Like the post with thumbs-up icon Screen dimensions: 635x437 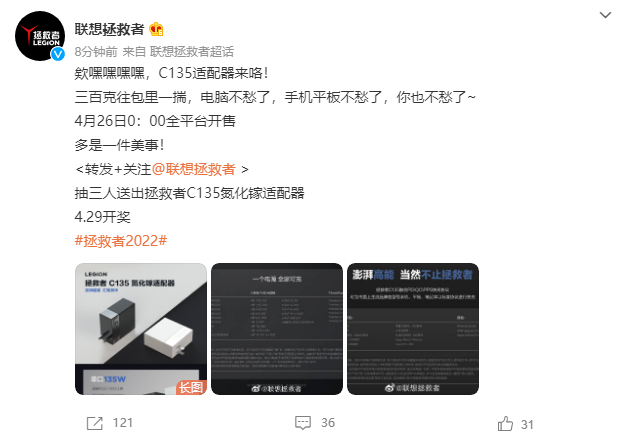pos(505,424)
